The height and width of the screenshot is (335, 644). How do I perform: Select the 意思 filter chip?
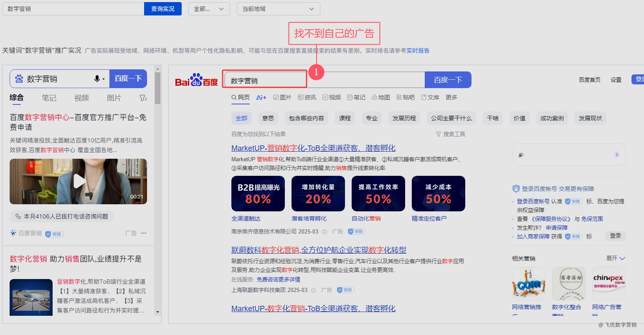tap(268, 118)
